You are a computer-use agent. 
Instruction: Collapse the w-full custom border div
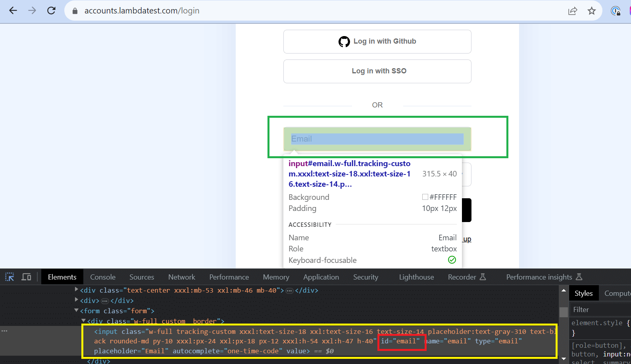point(84,320)
